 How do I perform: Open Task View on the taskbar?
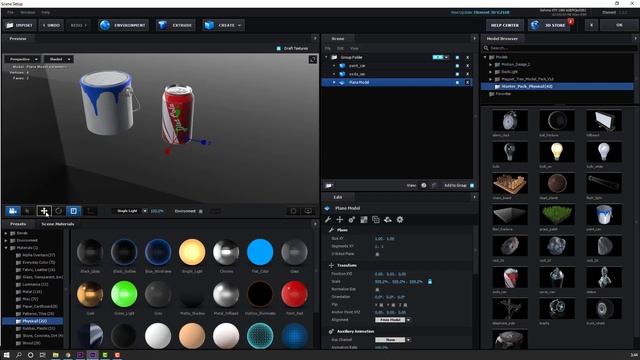tap(42, 355)
